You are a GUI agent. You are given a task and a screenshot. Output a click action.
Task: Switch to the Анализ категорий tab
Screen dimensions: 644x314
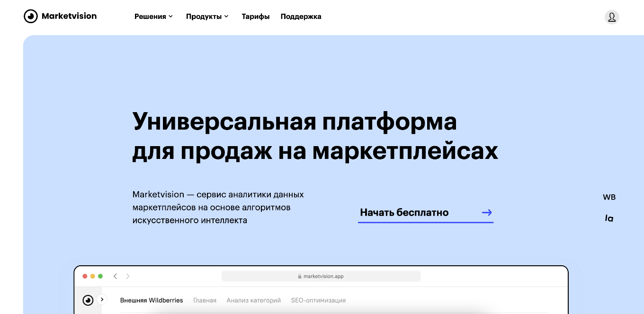[x=254, y=300]
